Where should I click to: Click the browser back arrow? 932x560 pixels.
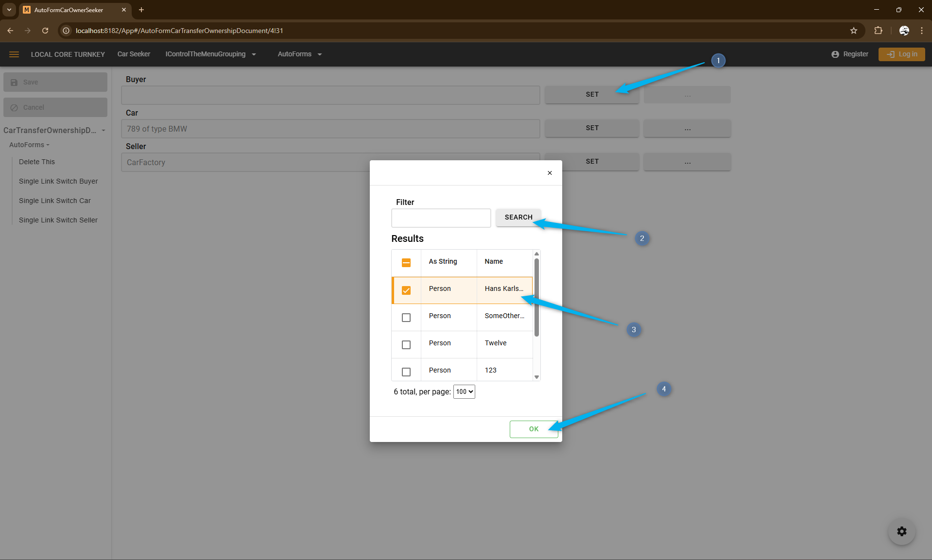pos(10,31)
